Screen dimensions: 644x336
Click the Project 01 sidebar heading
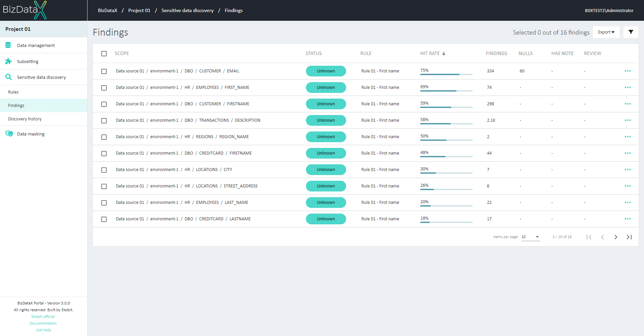[x=18, y=29]
